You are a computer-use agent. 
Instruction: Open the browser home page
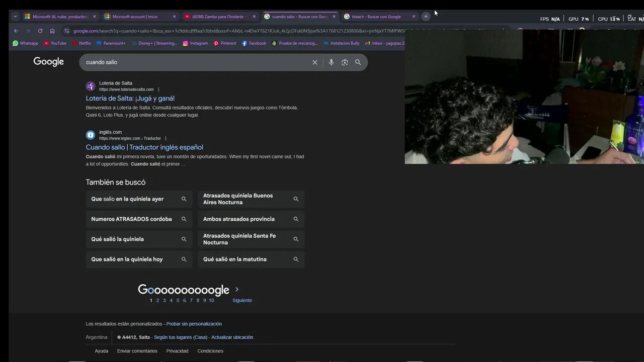[x=52, y=31]
